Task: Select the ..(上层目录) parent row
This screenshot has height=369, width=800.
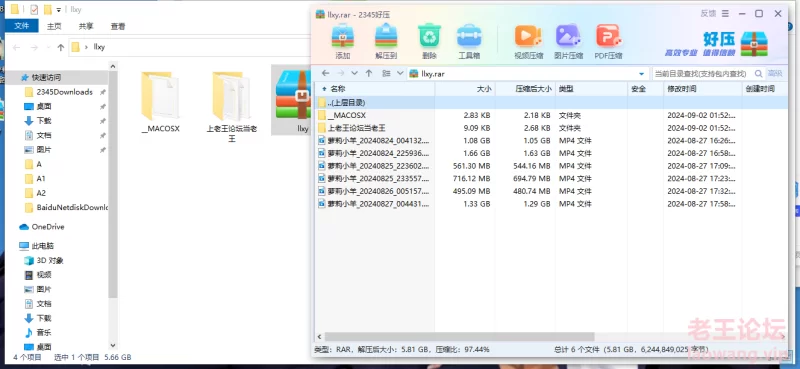Action: click(551, 103)
